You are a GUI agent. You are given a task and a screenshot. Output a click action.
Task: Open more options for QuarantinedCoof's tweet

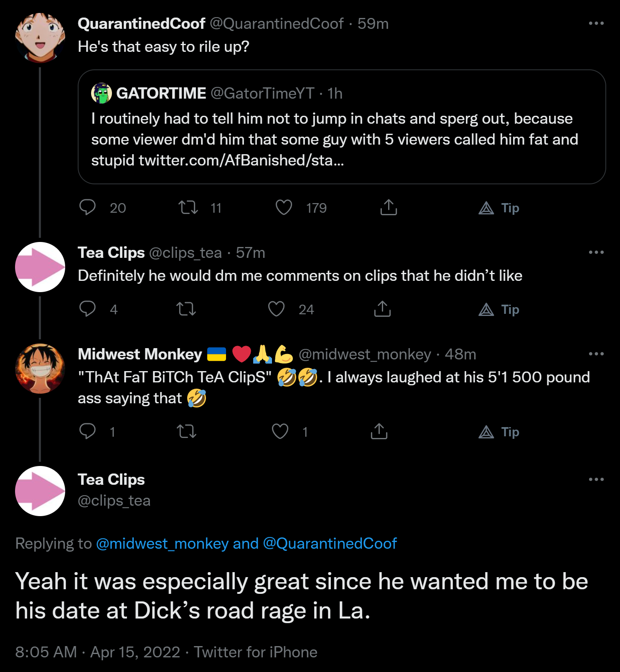tap(596, 23)
